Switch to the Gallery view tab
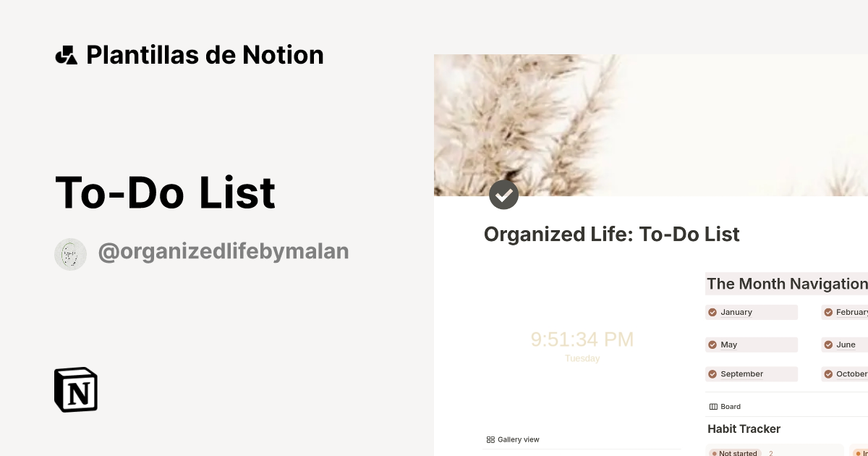 (x=513, y=439)
